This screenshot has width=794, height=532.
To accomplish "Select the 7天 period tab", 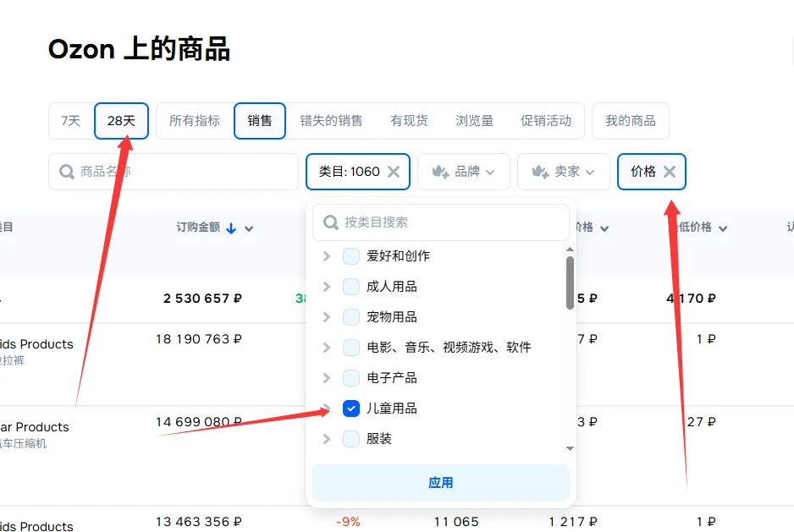I will (71, 121).
